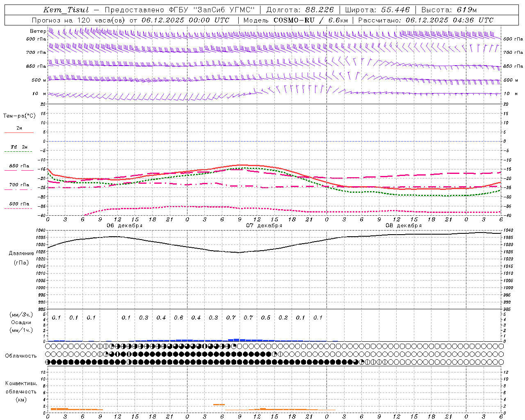Click the 2м temperature legend line
The height and width of the screenshot is (420, 525).
point(19,130)
